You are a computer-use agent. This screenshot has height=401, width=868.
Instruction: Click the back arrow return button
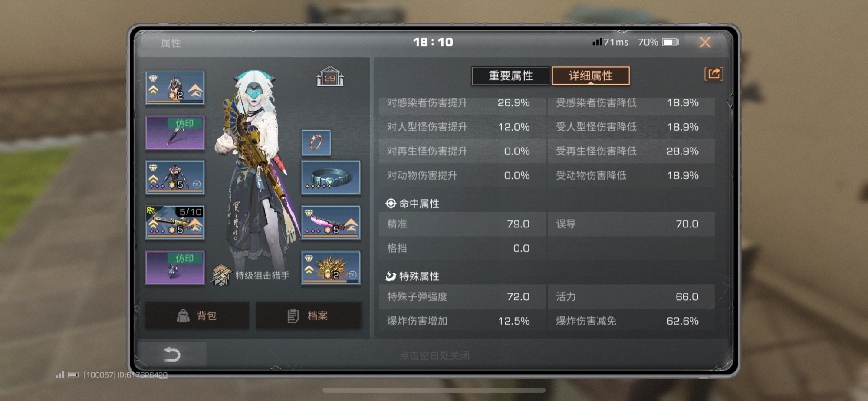tap(172, 354)
